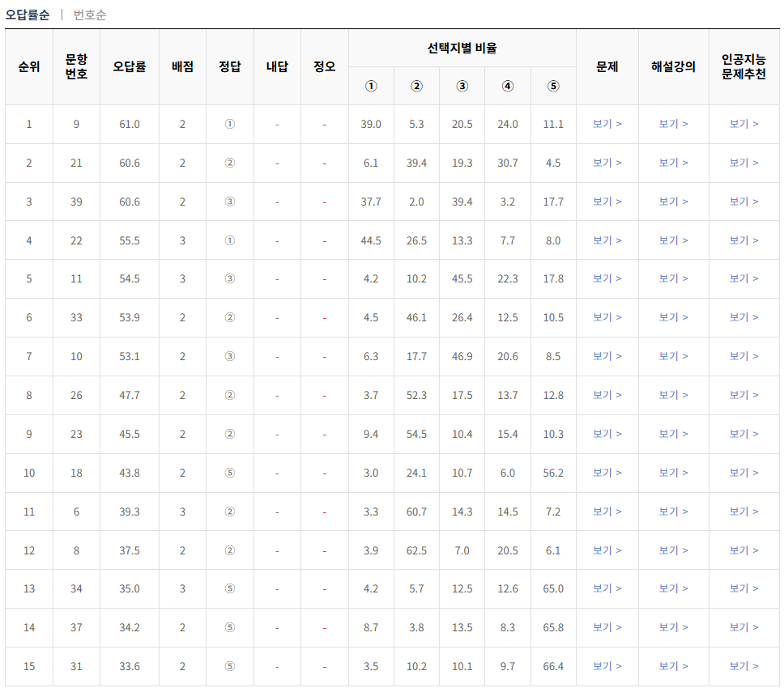Open the 해설강의 for question 9
Image resolution: width=784 pixels, height=692 pixels.
click(673, 124)
